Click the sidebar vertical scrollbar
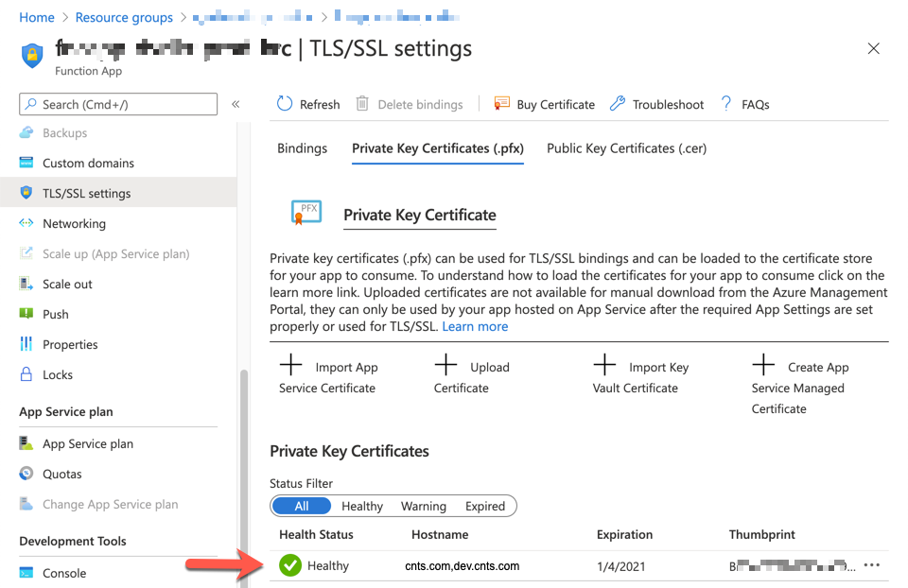908x588 pixels. (x=244, y=477)
